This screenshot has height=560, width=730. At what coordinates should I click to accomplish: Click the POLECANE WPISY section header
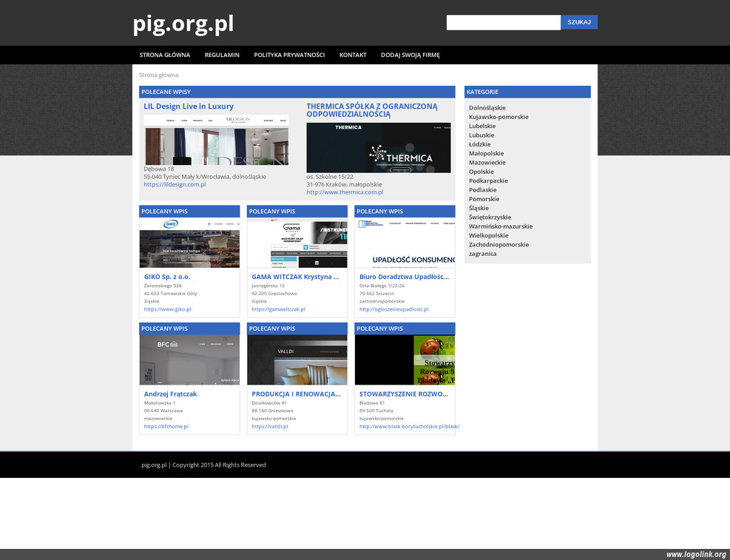297,92
